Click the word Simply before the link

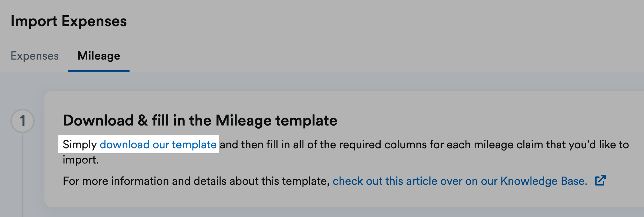pos(80,145)
